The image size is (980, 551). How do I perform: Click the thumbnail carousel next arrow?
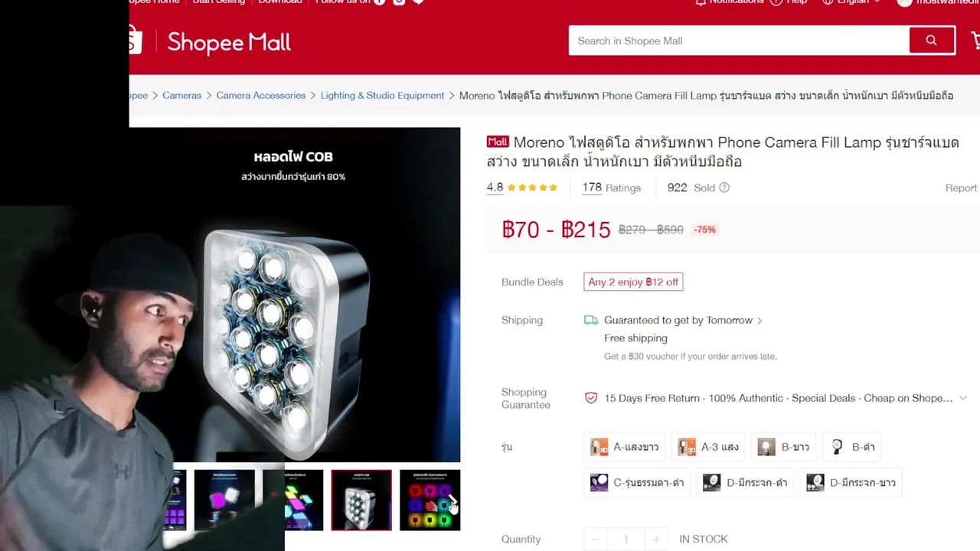point(452,501)
